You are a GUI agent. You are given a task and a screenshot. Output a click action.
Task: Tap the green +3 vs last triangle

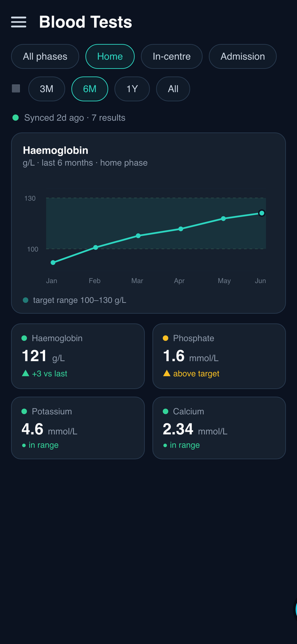click(26, 373)
